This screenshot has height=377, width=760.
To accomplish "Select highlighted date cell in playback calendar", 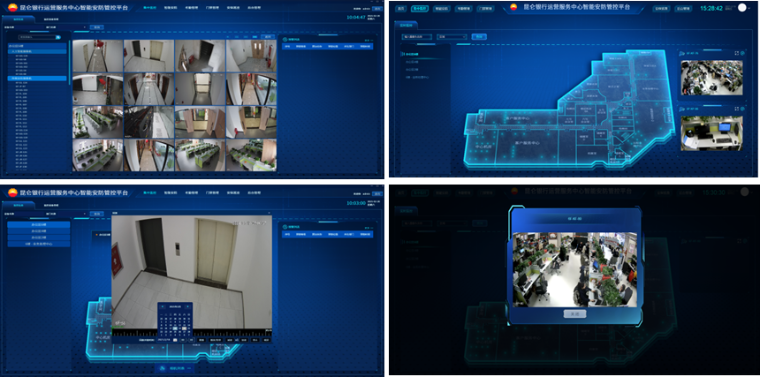I will point(176,328).
